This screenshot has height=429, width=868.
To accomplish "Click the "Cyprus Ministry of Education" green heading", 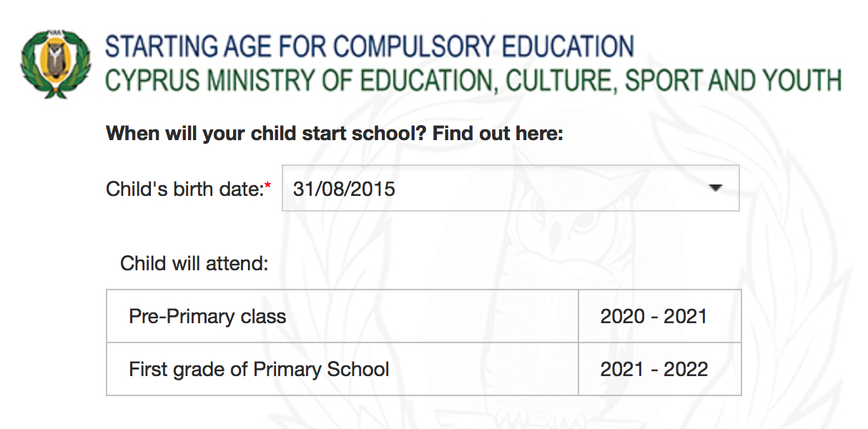I will [473, 81].
